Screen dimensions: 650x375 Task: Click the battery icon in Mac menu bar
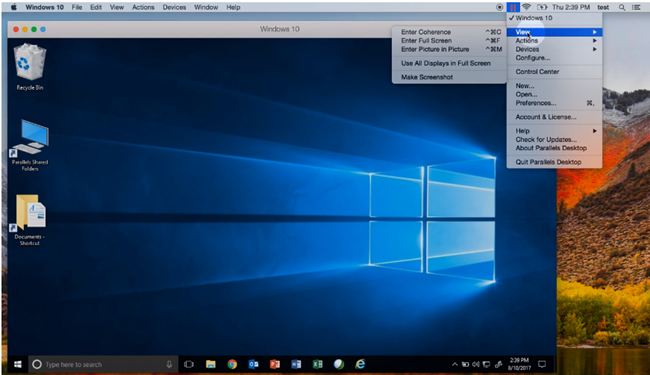(x=542, y=7)
